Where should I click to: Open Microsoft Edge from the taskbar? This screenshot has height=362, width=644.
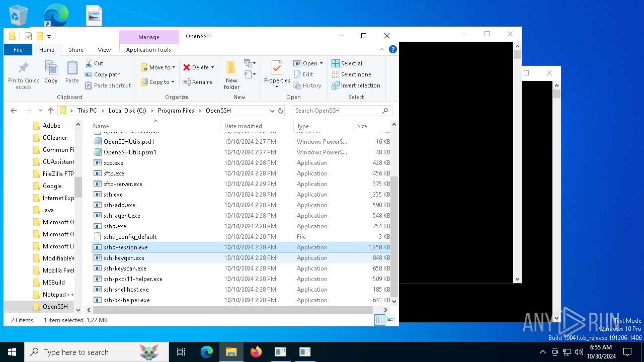207,352
